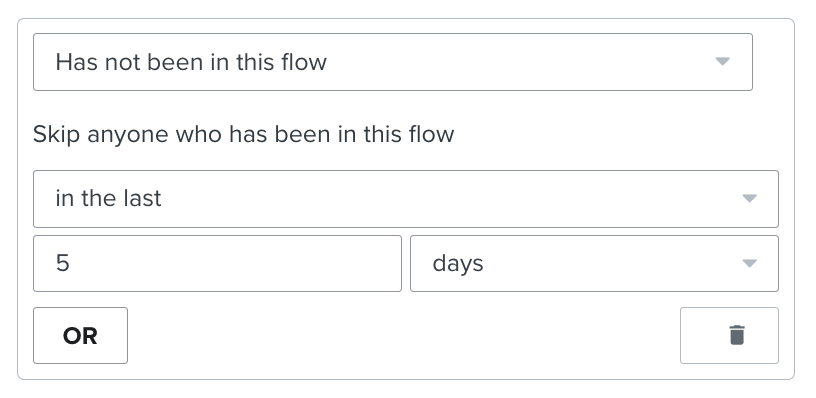This screenshot has width=816, height=398.
Task: Click empty space between OR and trash buttons
Action: click(x=403, y=336)
